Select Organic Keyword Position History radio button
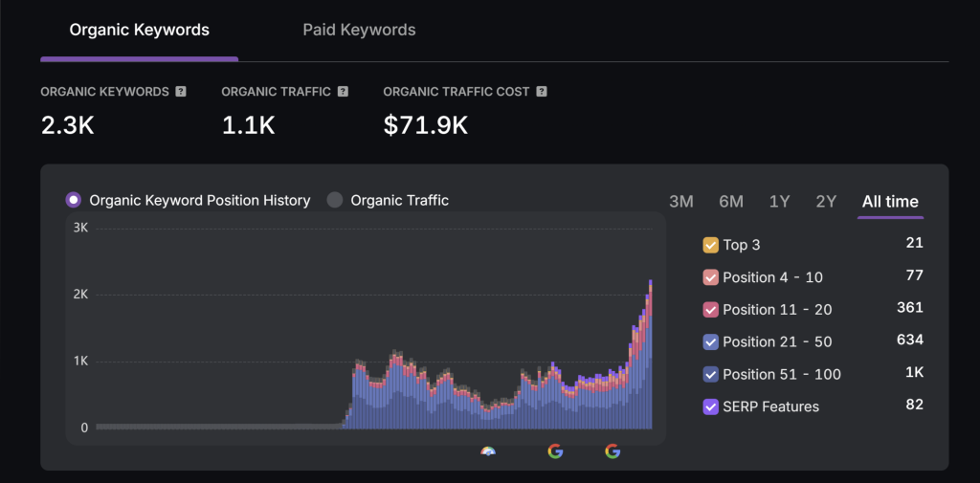 coord(73,200)
